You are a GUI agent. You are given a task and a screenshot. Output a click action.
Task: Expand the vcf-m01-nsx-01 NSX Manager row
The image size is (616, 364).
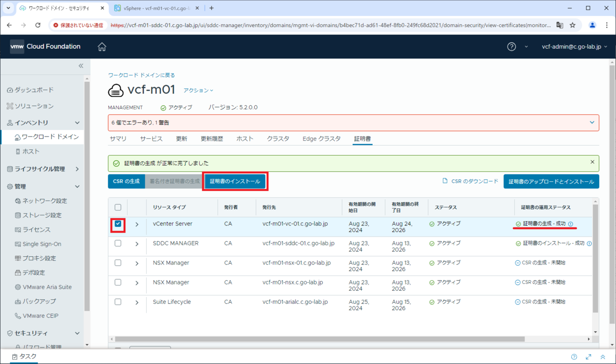click(x=137, y=263)
